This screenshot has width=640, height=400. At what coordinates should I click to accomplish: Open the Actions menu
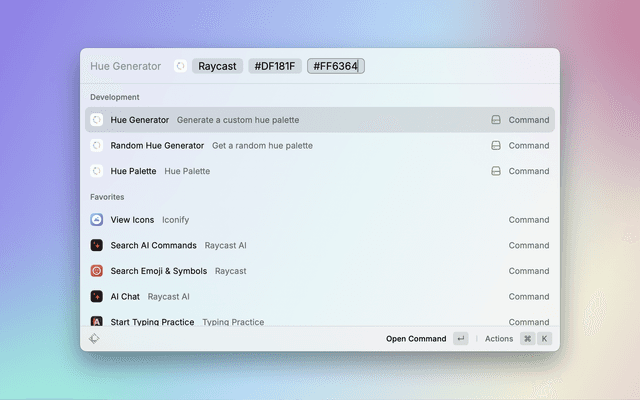pos(499,339)
